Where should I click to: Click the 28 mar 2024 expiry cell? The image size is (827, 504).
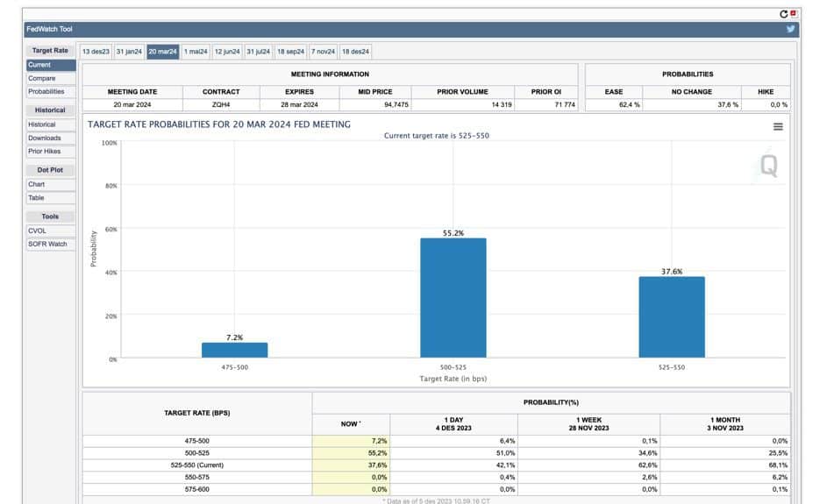pos(299,105)
